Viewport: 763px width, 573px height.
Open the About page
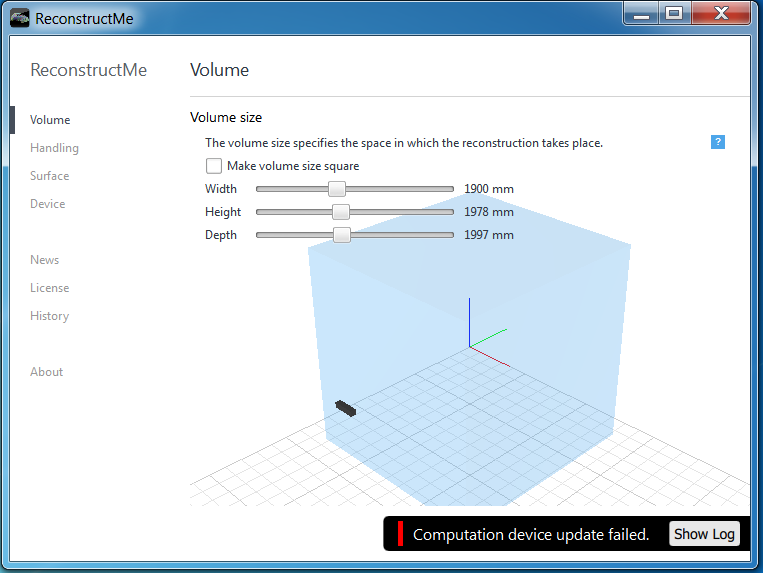(x=47, y=372)
